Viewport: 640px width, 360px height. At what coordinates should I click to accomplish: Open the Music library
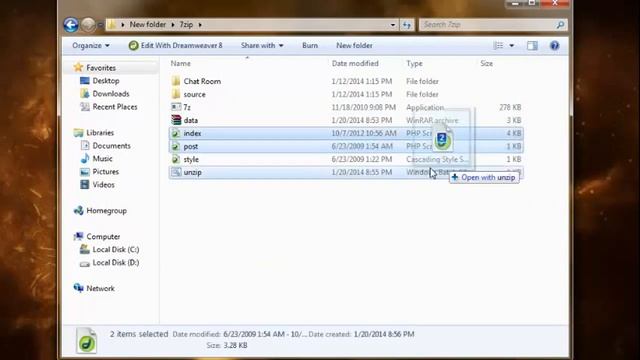(102, 158)
